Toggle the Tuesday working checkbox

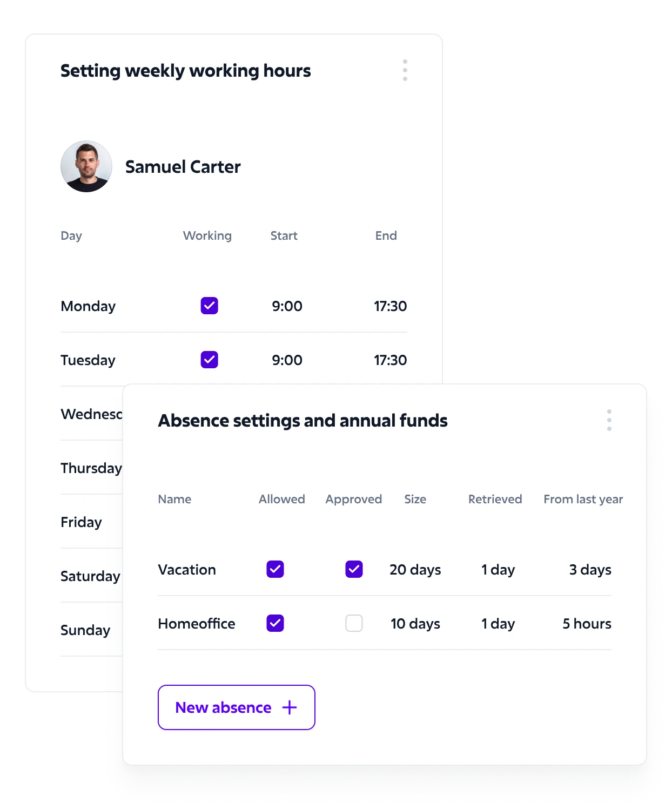point(210,360)
